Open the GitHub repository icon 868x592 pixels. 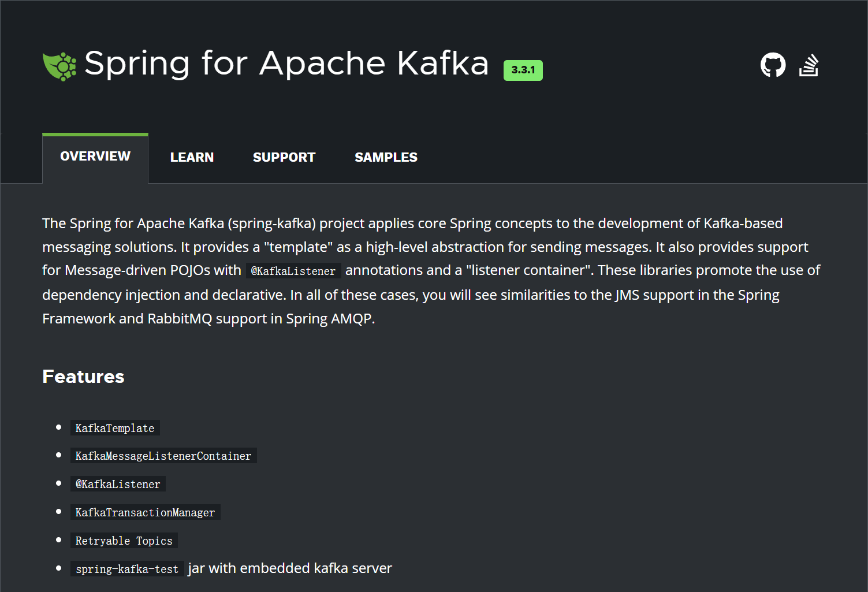point(773,65)
